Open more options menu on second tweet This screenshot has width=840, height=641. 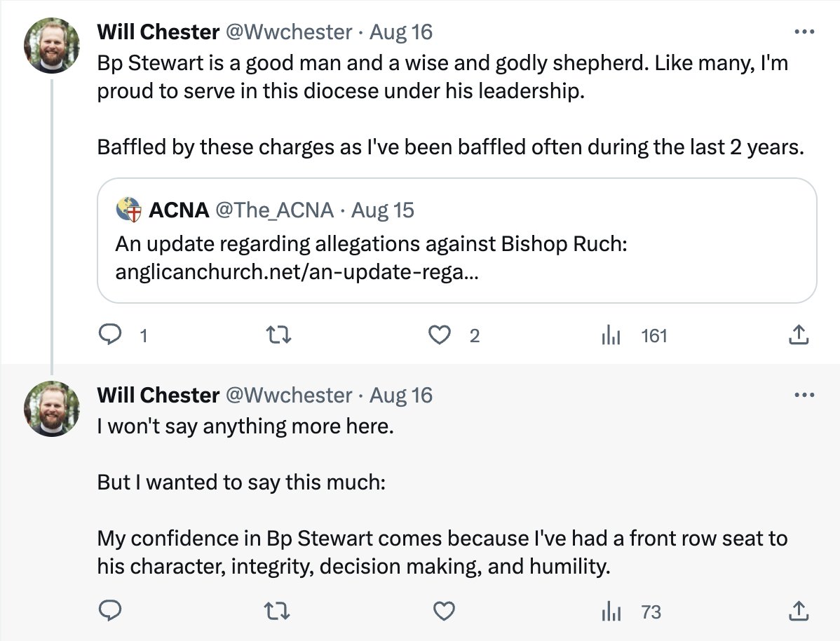pos(804,395)
